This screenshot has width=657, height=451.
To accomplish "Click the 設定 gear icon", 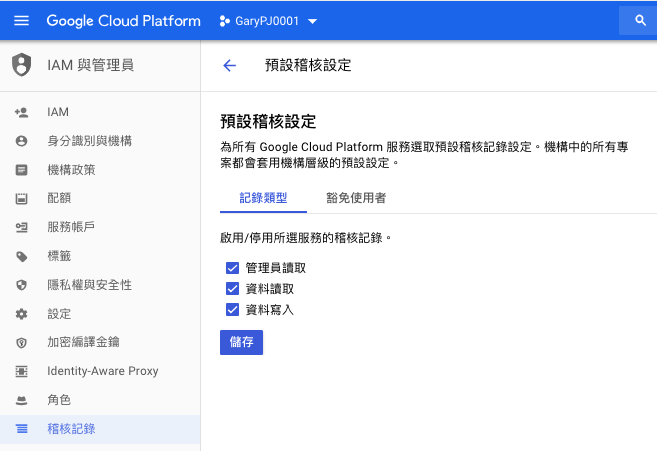I will tap(21, 314).
